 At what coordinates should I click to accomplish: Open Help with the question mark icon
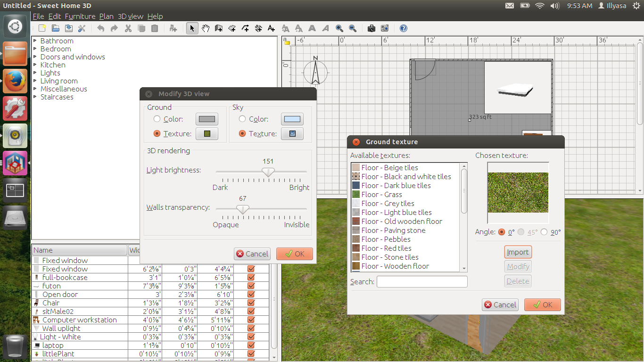pos(404,28)
